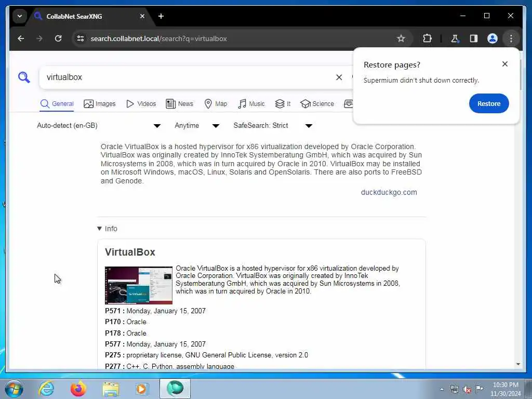This screenshot has height=399, width=532.
Task: Reload the current page
Action: [58, 38]
